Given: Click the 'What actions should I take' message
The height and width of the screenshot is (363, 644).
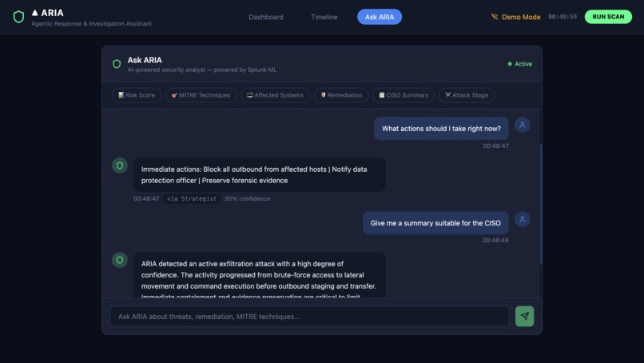Looking at the screenshot, I should 441,129.
